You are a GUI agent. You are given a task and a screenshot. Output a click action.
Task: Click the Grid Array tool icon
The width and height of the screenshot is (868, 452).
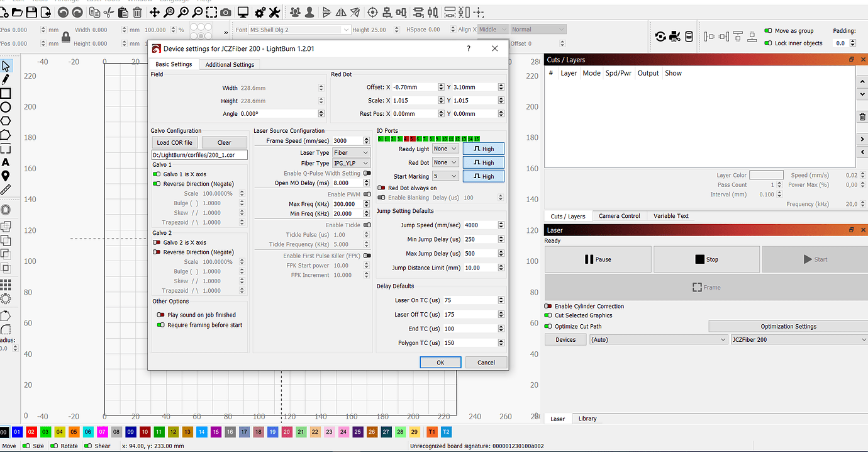click(6, 285)
